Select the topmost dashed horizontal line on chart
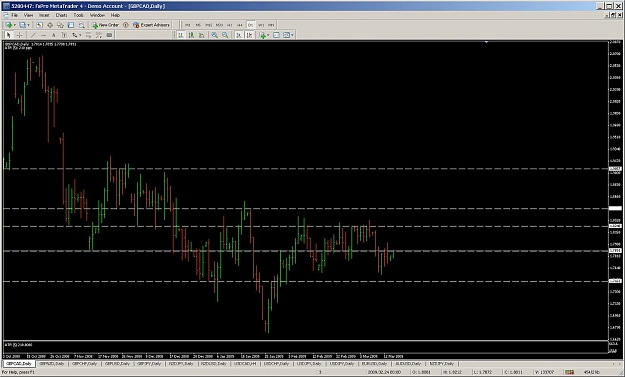This screenshot has height=377, width=625. click(x=305, y=169)
